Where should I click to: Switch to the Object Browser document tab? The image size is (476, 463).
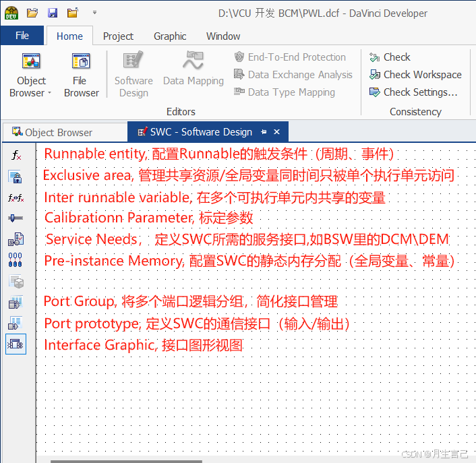[65, 132]
